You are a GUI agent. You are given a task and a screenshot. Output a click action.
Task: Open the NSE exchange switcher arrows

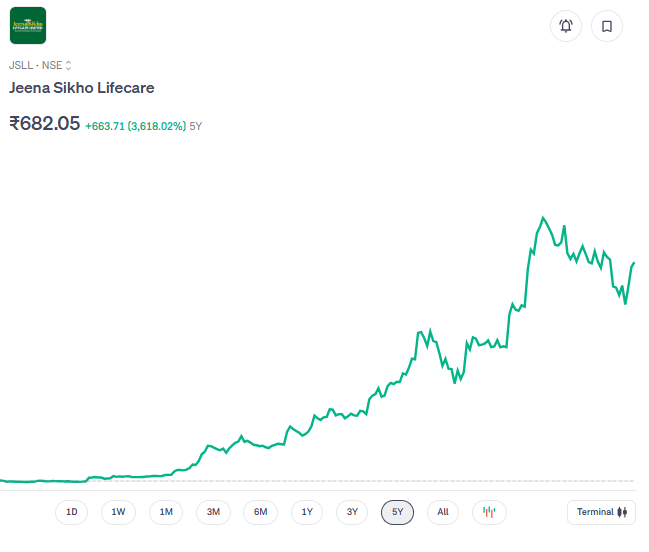(x=69, y=65)
